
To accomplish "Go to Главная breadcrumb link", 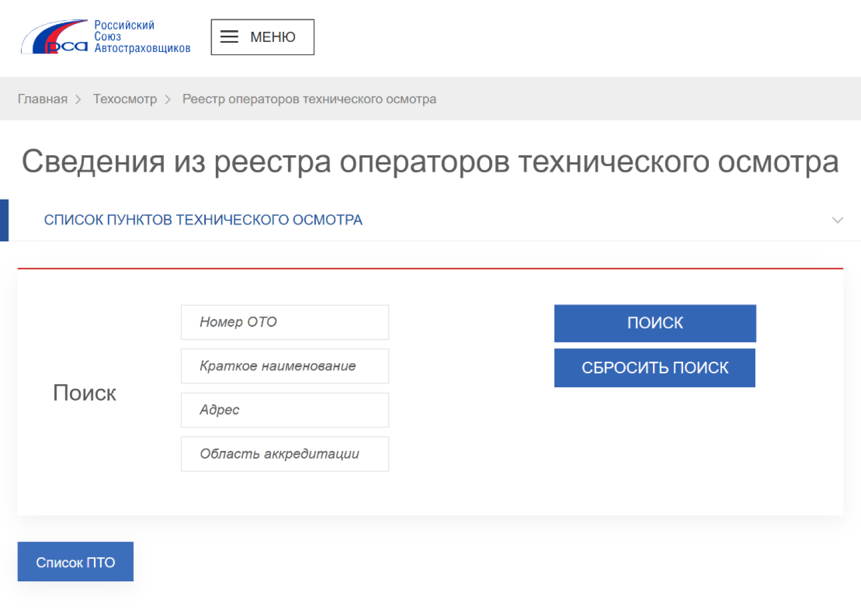I will pos(42,99).
